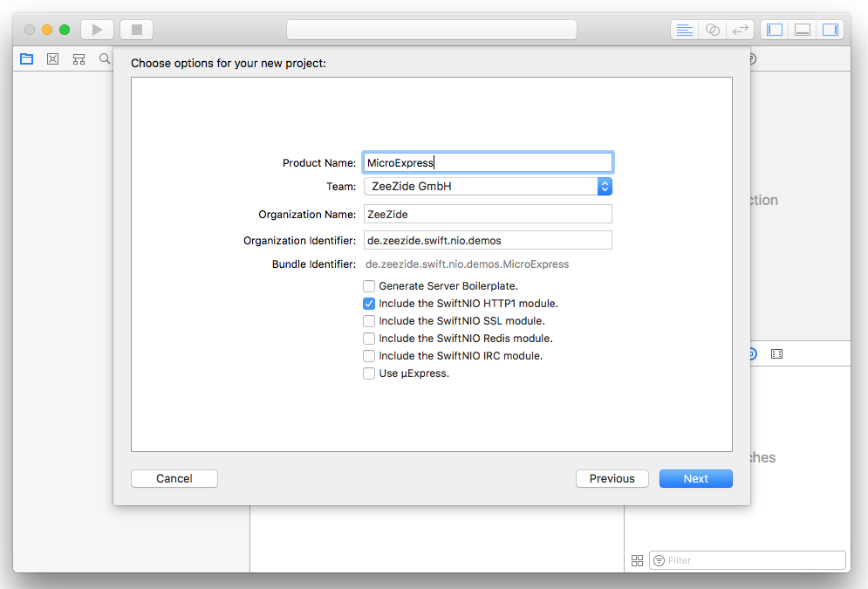Click the toolbar activity status bar
Image resolution: width=868 pixels, height=589 pixels.
[432, 30]
